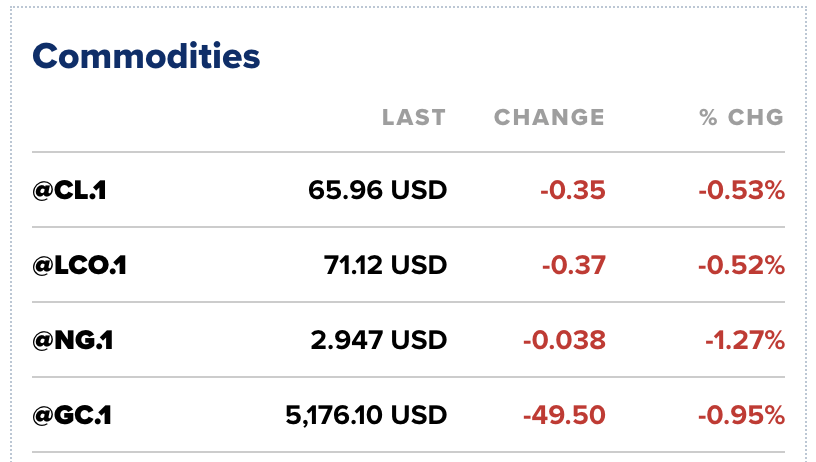
Task: Select the @NG.1 natural gas symbol
Action: click(72, 340)
